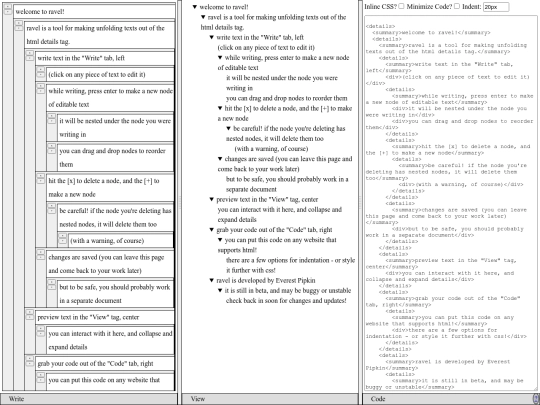Collapse 'welcome to ravel!' triangle in View panel
The height and width of the screenshot is (405, 540).
[195, 7]
